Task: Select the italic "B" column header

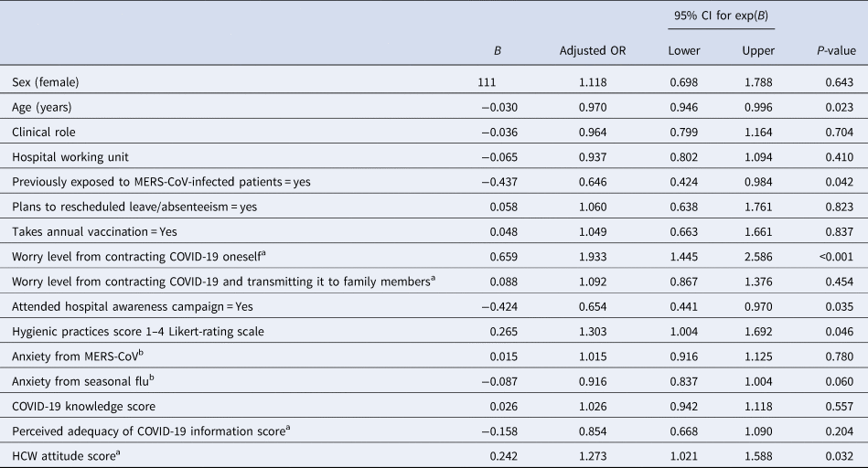Action: (x=497, y=50)
